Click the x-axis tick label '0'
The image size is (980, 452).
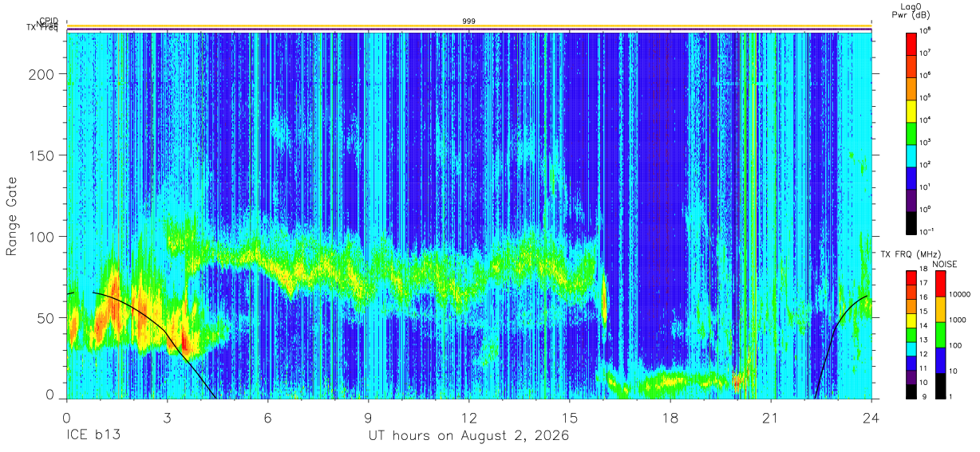click(66, 417)
